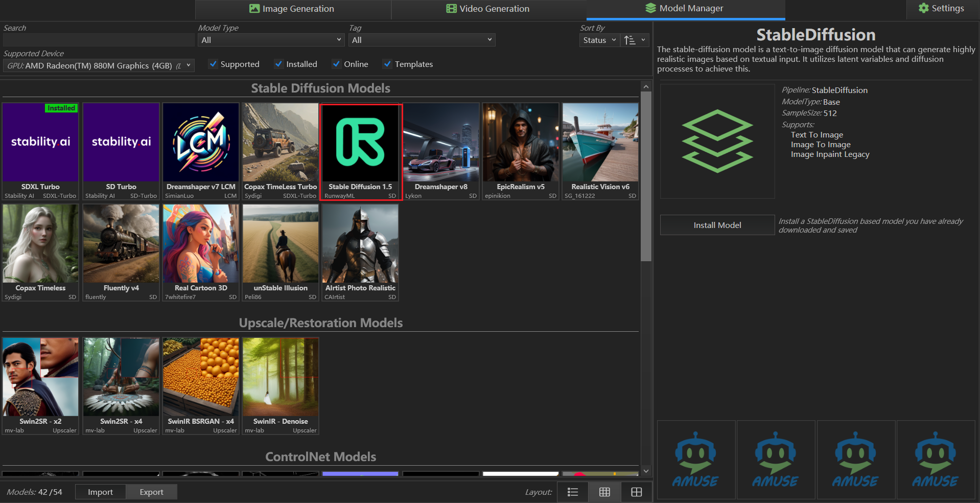Toggle the Installed filter checkbox

coord(278,64)
